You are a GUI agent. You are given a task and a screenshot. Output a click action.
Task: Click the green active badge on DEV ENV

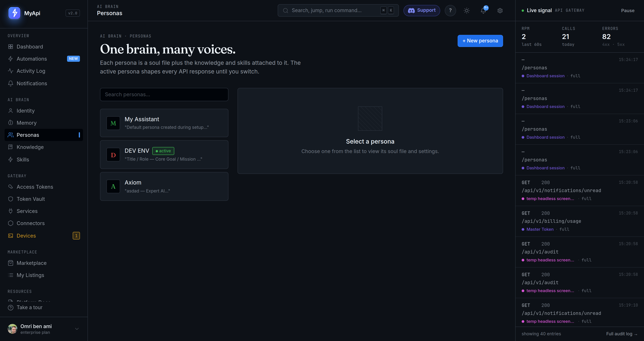(163, 151)
